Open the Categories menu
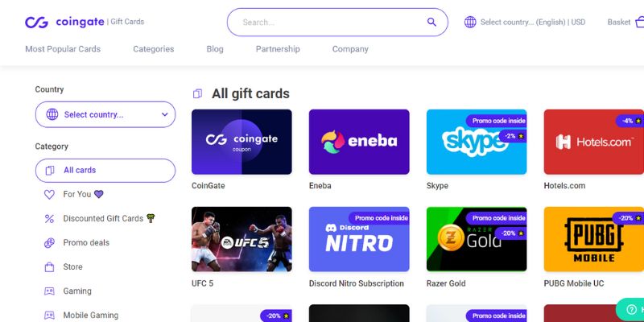 (154, 49)
